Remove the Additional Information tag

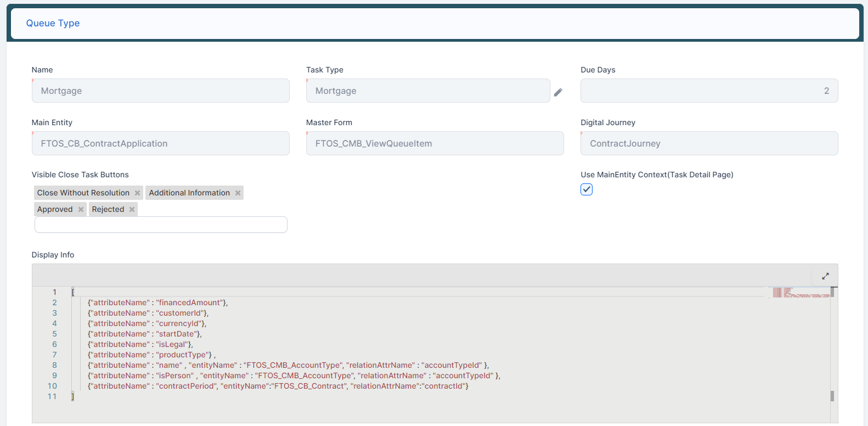point(238,193)
